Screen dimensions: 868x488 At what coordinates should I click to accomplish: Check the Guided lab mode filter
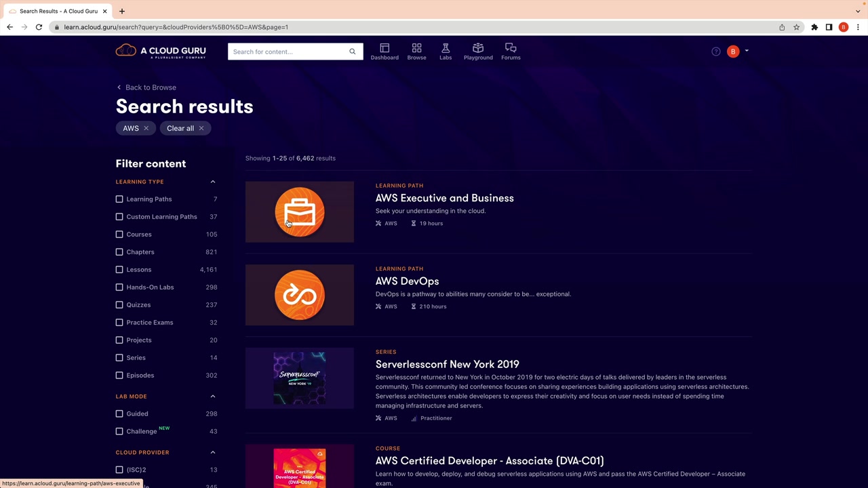[119, 413]
